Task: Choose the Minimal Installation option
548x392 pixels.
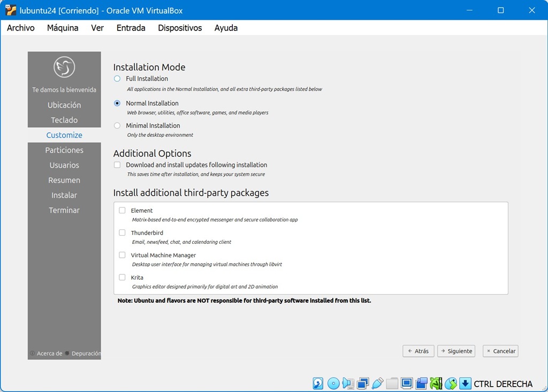Action: (117, 126)
